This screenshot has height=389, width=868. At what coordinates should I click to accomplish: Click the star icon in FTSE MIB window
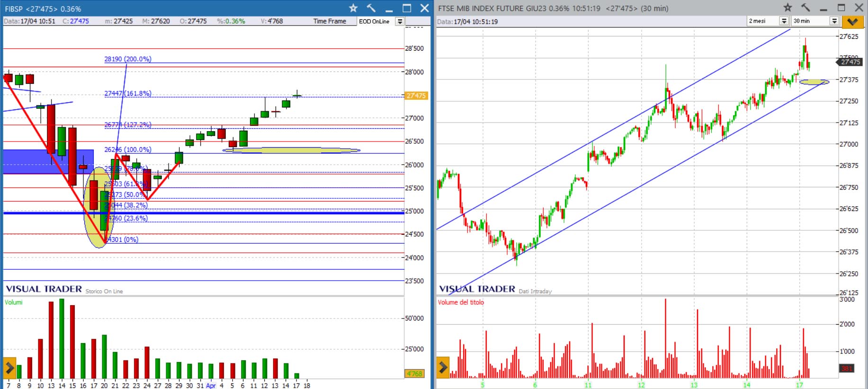click(x=787, y=8)
